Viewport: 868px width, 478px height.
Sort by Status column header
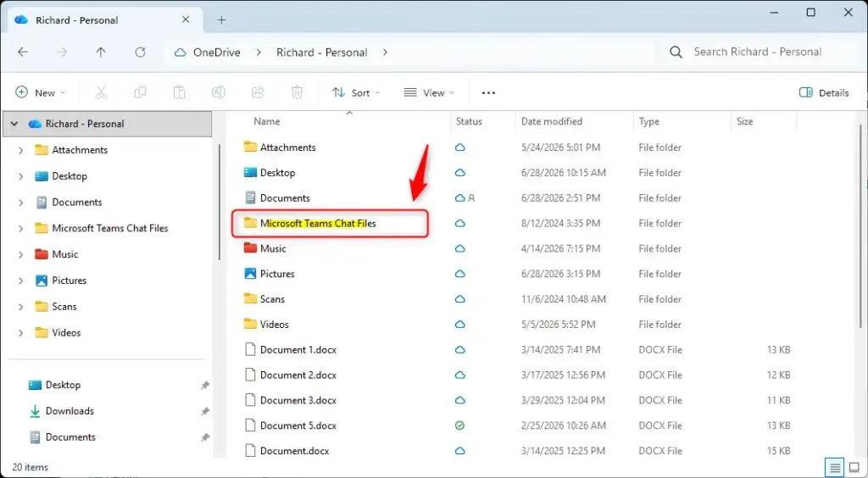click(x=469, y=121)
